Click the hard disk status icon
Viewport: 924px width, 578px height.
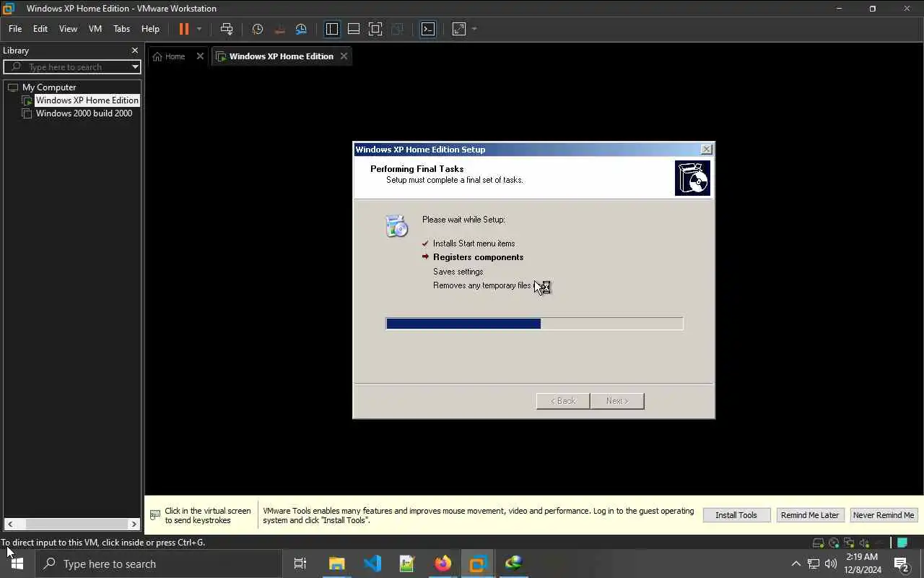818,543
